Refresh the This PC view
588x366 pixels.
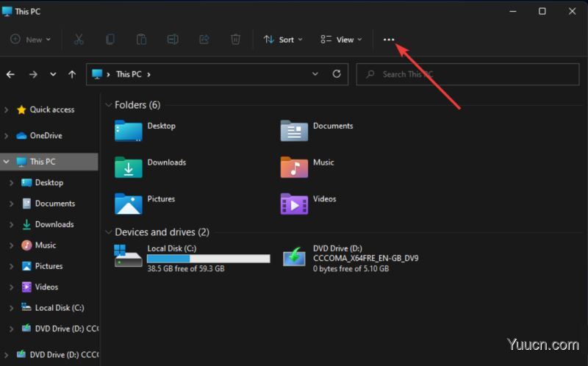[x=337, y=74]
